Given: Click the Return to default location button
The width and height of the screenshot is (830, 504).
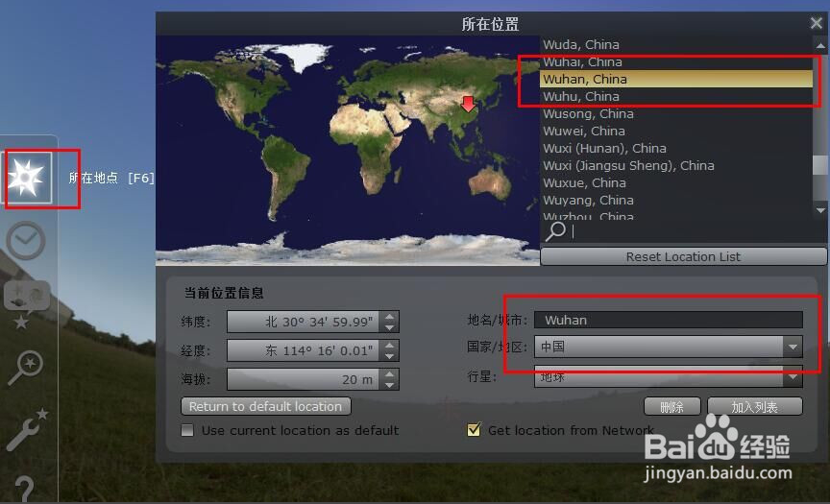Looking at the screenshot, I should coord(266,406).
